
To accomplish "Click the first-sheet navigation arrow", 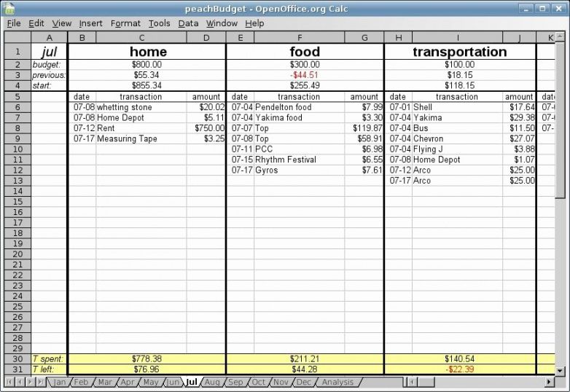I will [x=9, y=383].
